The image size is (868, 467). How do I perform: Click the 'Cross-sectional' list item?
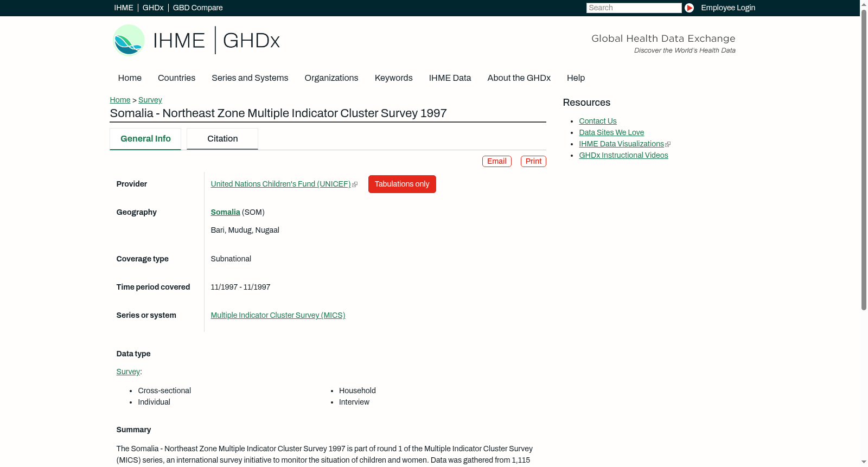click(164, 391)
